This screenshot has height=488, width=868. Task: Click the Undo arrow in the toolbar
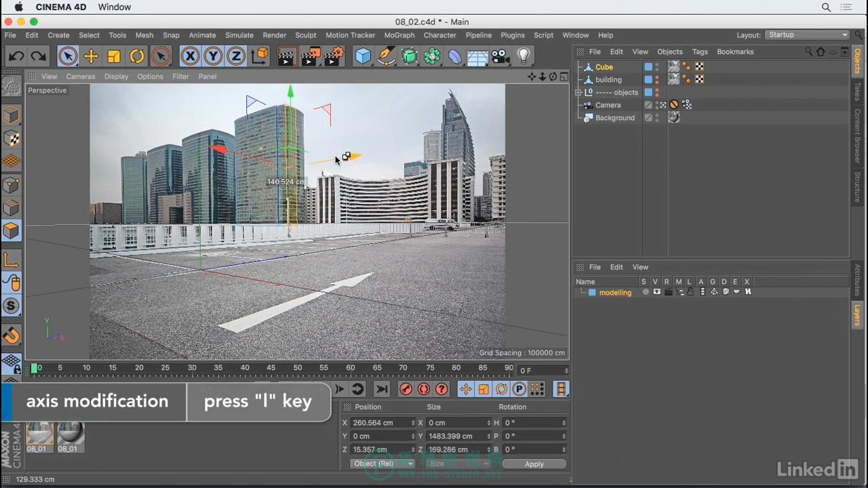[x=16, y=56]
